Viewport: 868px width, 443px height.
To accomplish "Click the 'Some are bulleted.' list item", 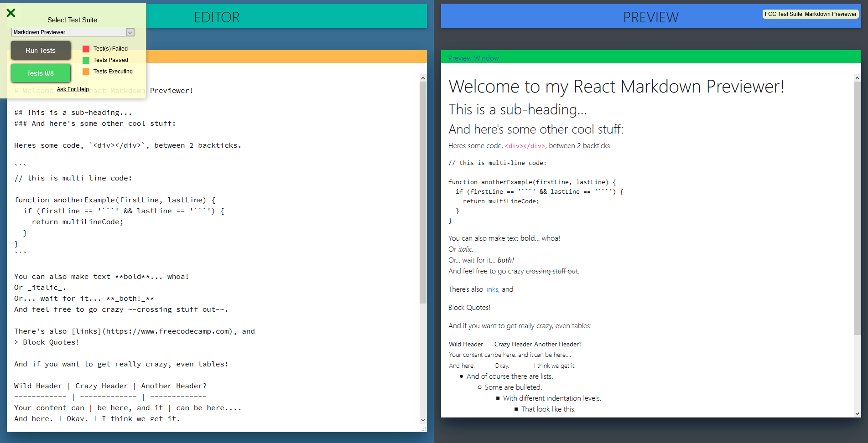I will coord(513,387).
